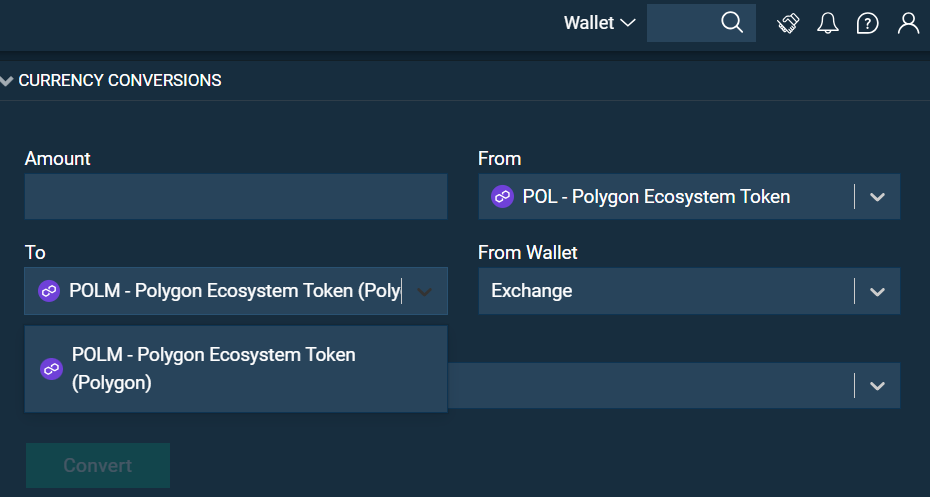Click the top bar search field
The width and height of the screenshot is (930, 497).
click(701, 23)
